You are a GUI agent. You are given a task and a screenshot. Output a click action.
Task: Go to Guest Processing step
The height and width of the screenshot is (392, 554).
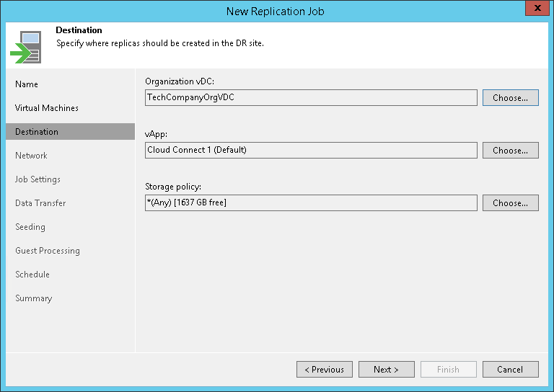[48, 251]
